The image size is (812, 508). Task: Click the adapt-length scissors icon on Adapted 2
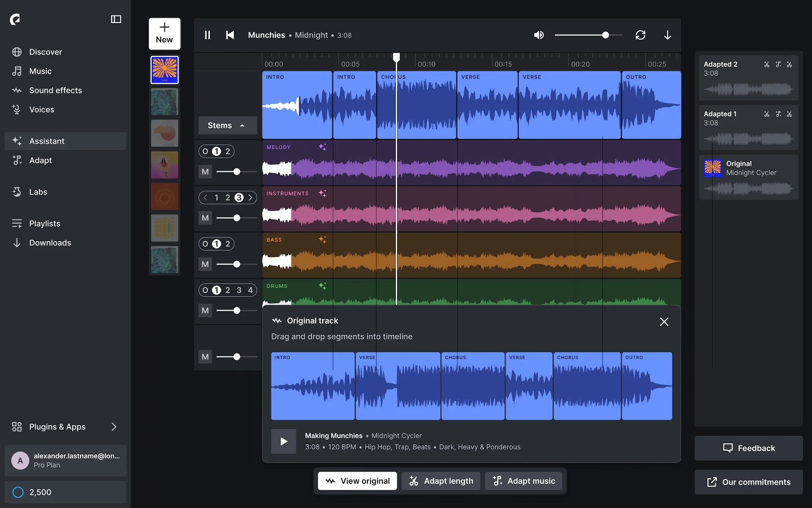tap(766, 64)
